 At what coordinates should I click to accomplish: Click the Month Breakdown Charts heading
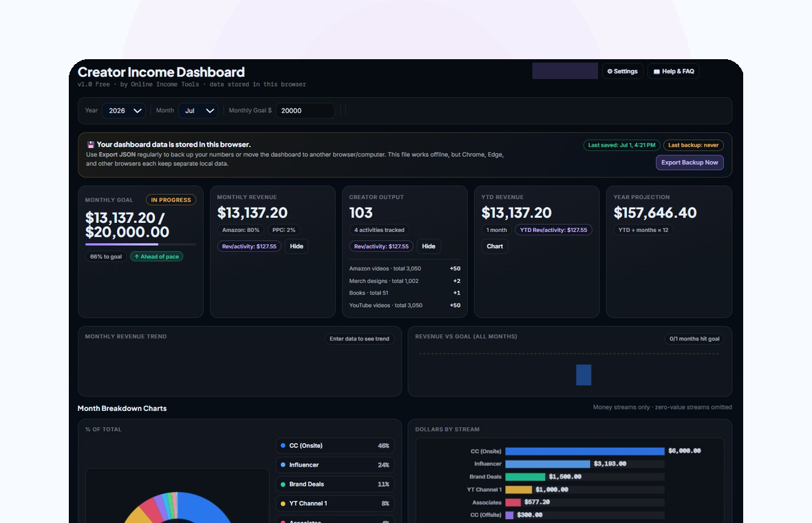[122, 409]
